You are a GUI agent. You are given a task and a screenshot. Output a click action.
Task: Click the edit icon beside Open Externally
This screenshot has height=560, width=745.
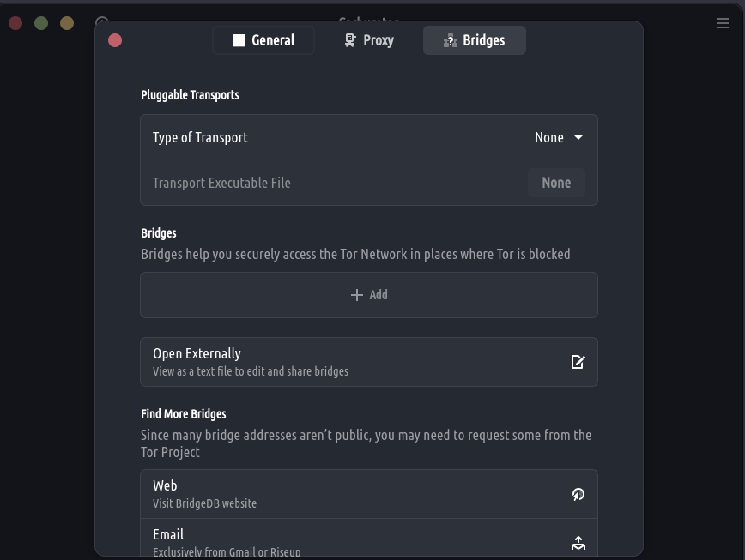[578, 362]
